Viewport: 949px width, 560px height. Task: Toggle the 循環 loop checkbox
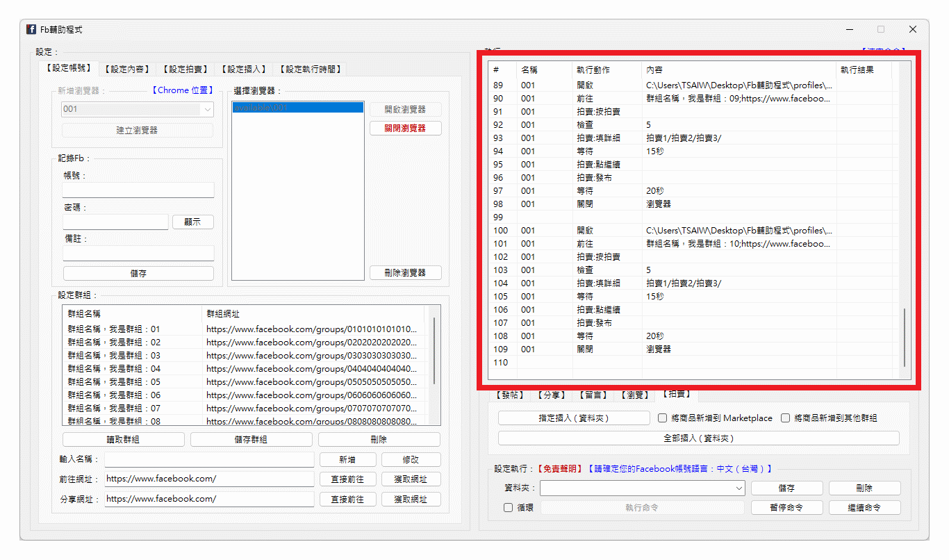click(518, 508)
